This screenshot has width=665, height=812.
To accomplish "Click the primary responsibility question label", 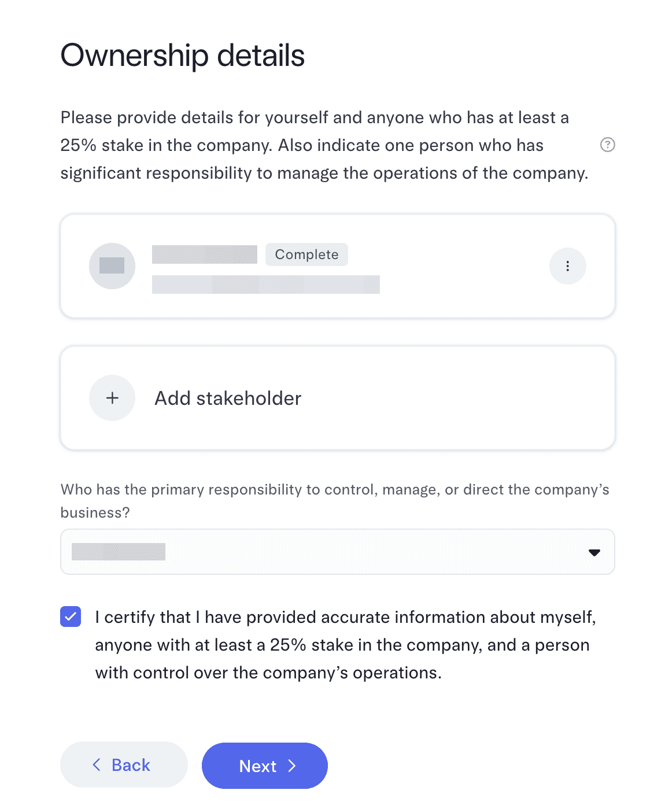I will 335,501.
